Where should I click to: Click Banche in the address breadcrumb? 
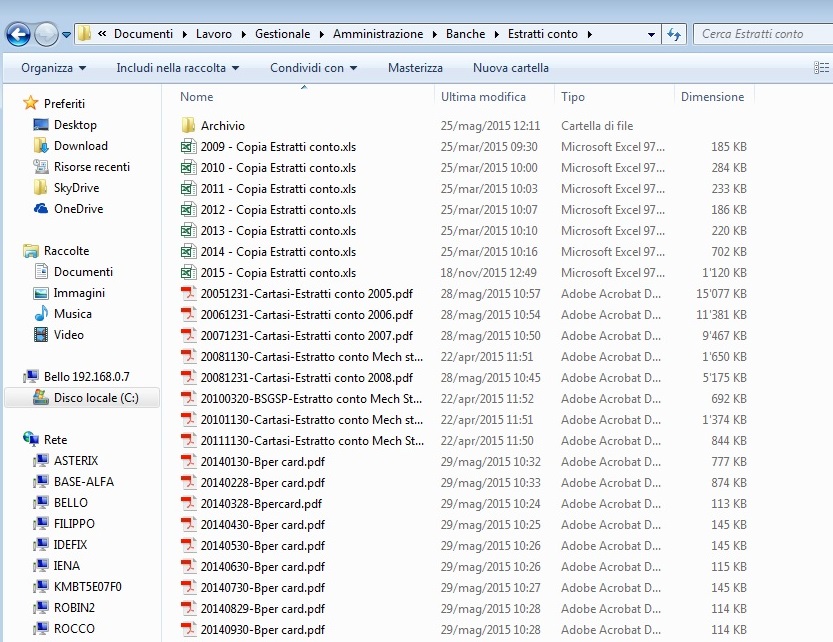click(x=465, y=34)
